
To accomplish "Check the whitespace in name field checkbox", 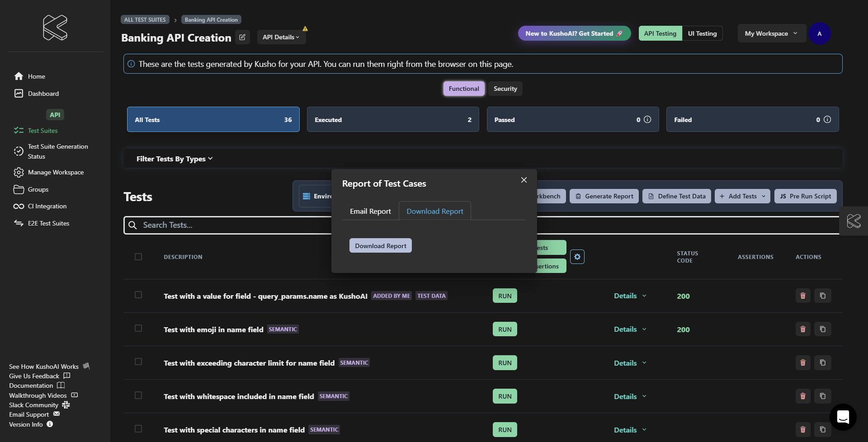I will [x=138, y=395].
